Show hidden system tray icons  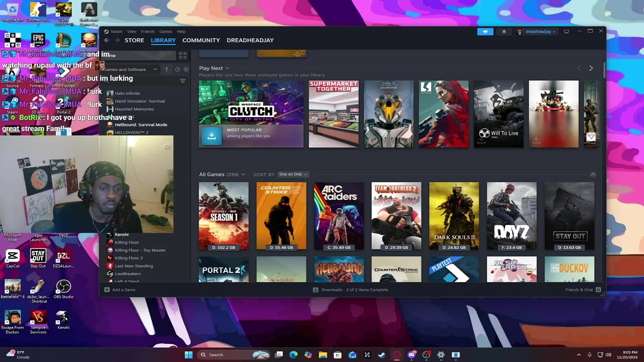579,354
